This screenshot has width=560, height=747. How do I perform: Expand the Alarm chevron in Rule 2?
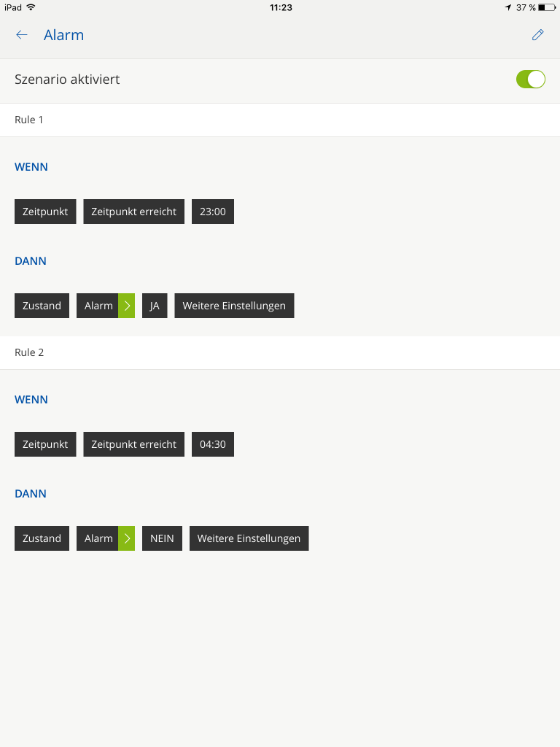click(127, 538)
